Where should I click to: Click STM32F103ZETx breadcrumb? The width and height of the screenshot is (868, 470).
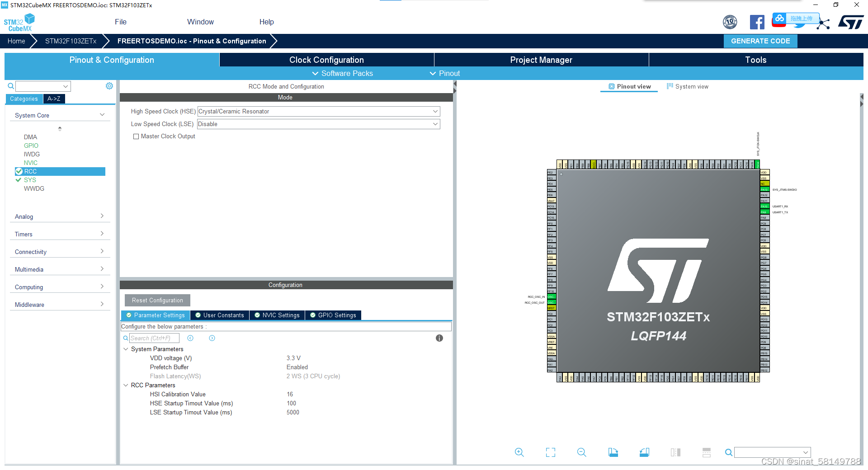(x=71, y=41)
